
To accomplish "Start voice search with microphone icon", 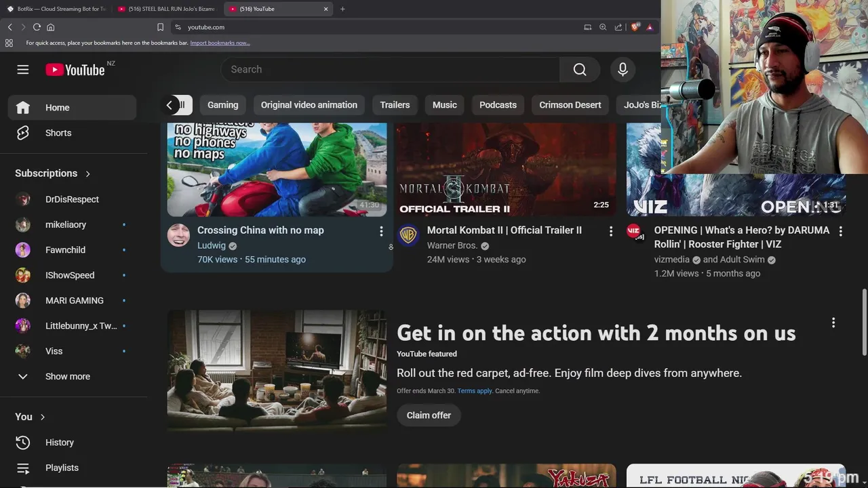I will (x=623, y=69).
